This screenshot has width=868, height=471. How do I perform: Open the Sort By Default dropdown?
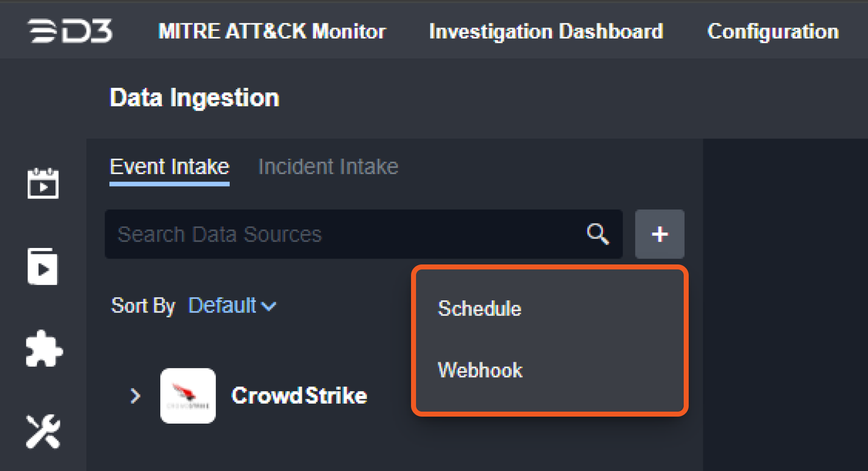232,305
